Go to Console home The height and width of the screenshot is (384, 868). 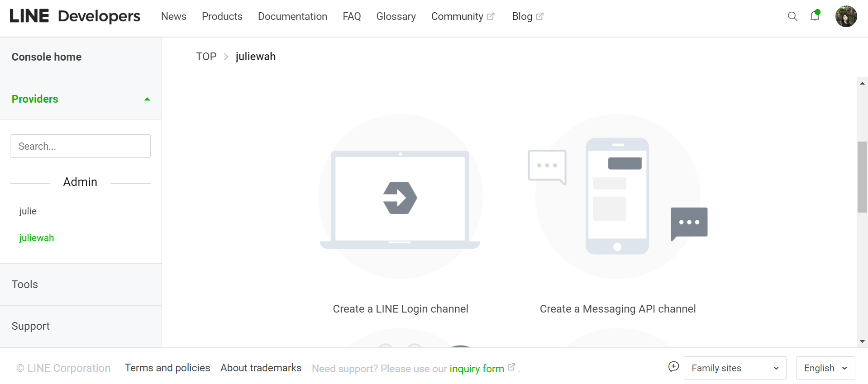pyautogui.click(x=47, y=57)
